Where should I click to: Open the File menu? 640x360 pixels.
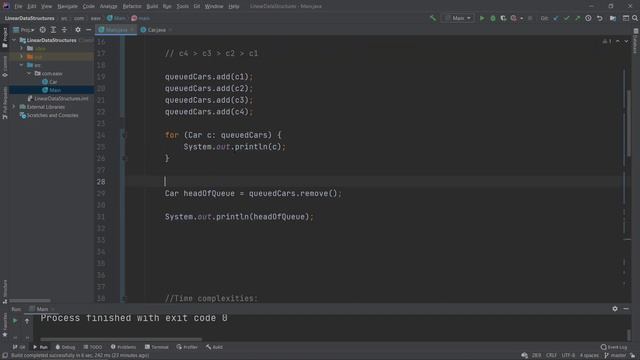18,7
